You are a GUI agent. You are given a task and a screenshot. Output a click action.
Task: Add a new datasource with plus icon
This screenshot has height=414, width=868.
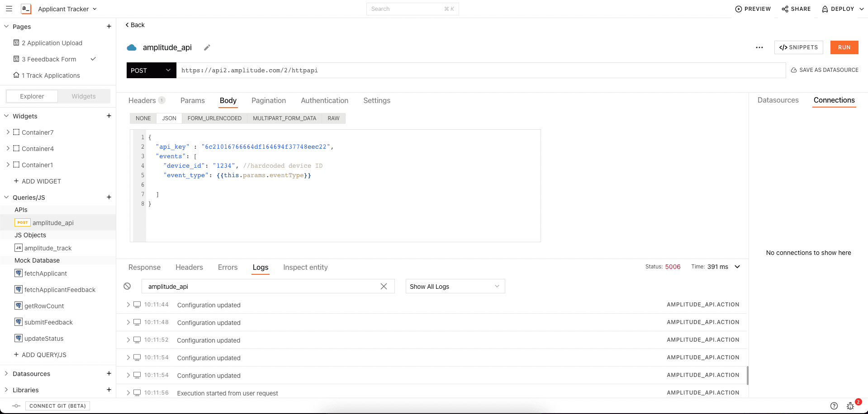point(109,374)
